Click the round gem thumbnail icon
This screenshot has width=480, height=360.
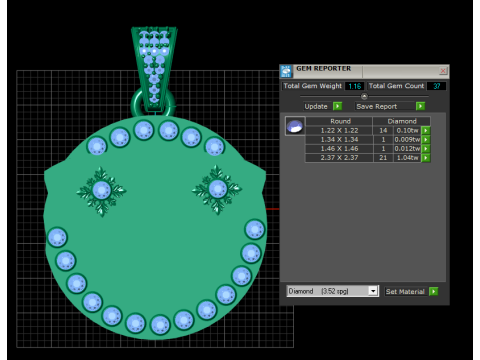[x=295, y=126]
